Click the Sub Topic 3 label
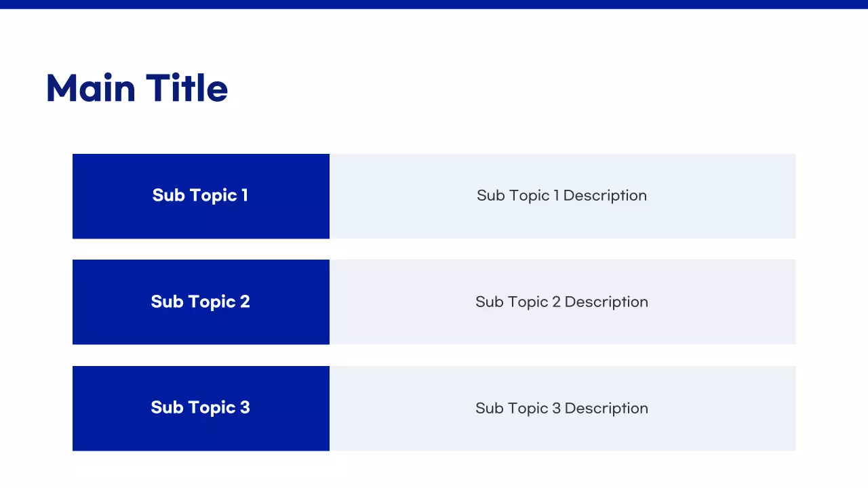The height and width of the screenshot is (488, 868). coord(200,407)
